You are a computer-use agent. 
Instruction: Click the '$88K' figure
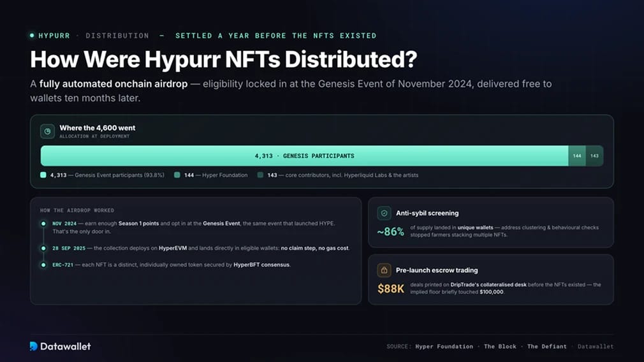391,289
